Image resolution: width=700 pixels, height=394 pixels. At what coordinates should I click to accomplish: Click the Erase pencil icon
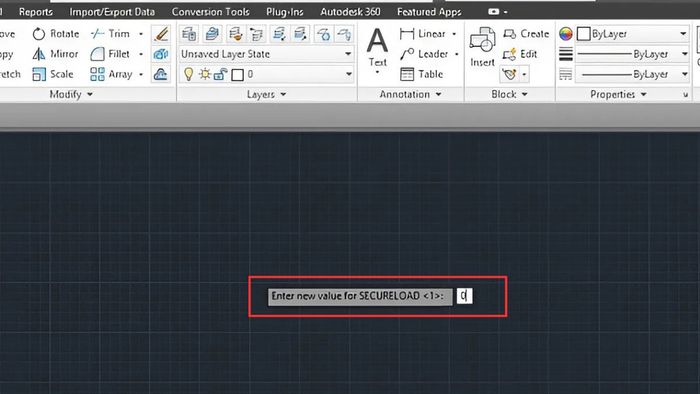[x=161, y=34]
